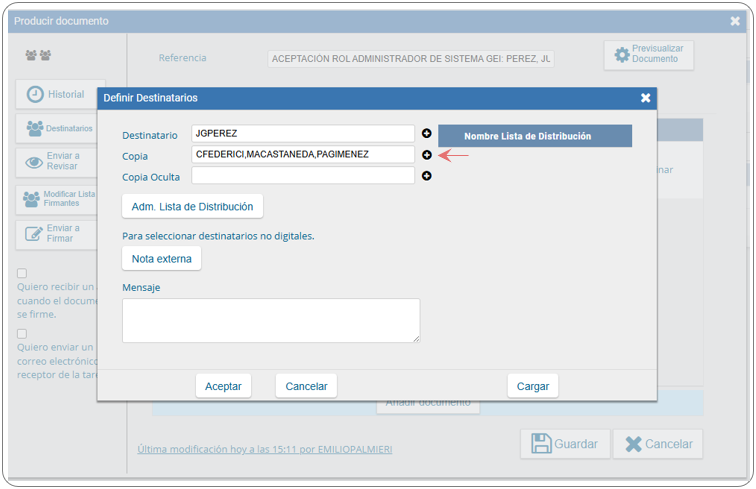Viewport: 756px width, 489px height.
Task: Click the Cancelar X icon at bottom right
Action: [634, 444]
